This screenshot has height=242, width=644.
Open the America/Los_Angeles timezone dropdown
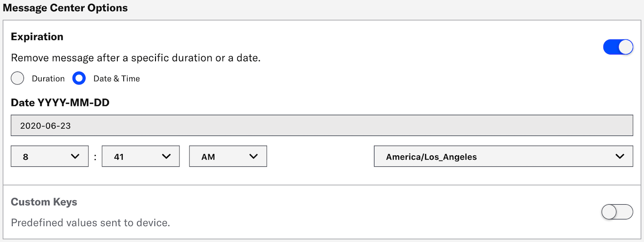point(503,157)
